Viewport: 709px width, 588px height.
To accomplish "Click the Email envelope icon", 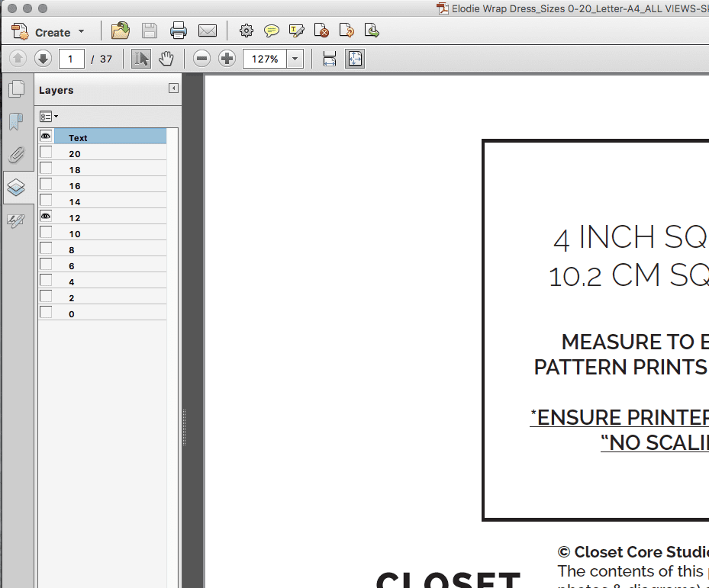I will coord(208,31).
